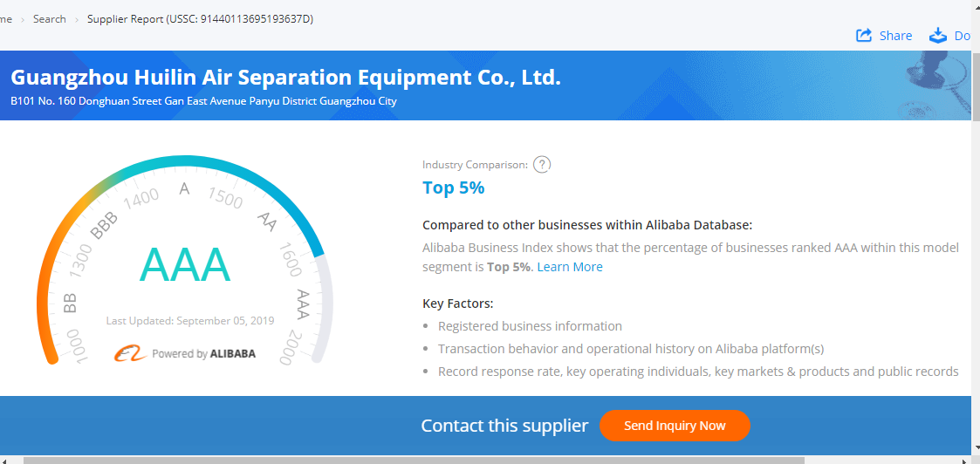Click the Alibaba logo under the gauge
Viewport: 980px width, 464px height.
coord(131,353)
